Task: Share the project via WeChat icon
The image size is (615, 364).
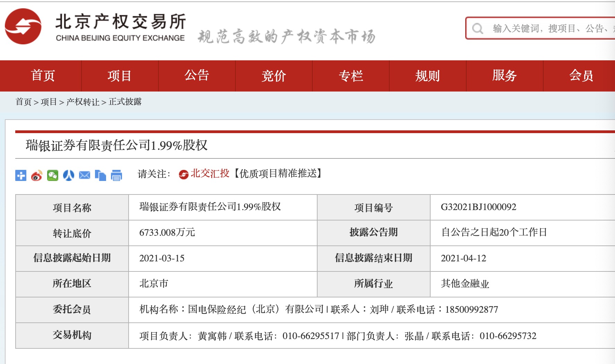Action: tap(53, 175)
